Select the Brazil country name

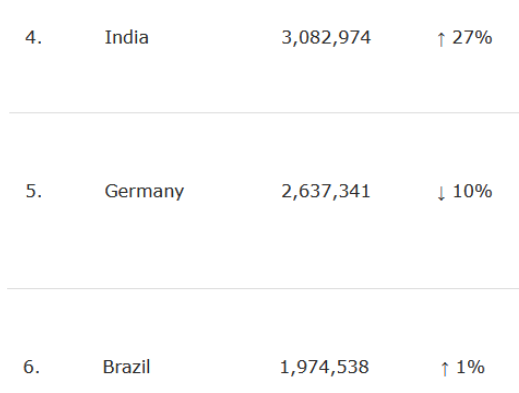point(126,367)
